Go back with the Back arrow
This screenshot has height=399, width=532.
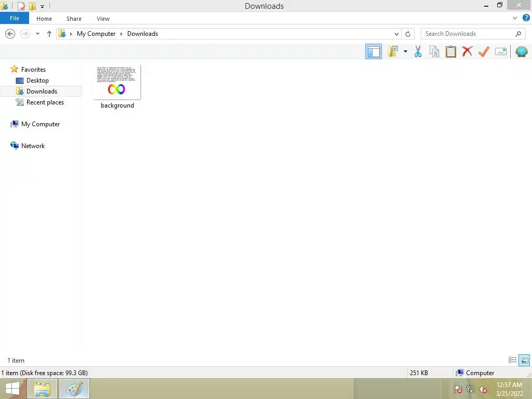[x=10, y=34]
